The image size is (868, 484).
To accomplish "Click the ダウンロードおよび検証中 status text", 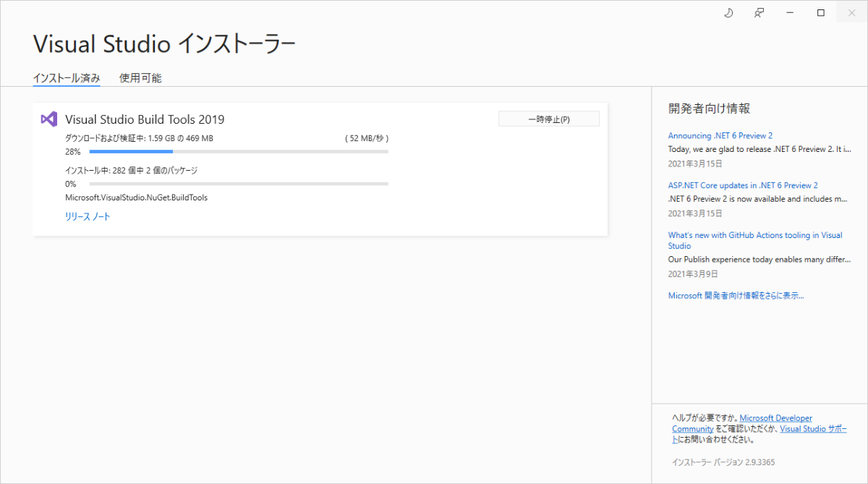I will tap(139, 138).
